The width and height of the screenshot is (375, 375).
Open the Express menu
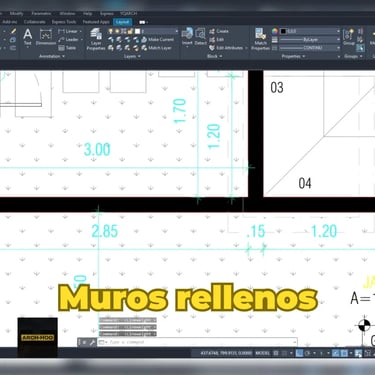coord(107,14)
